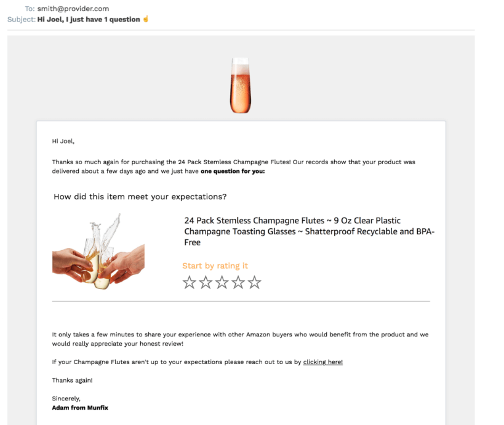Open the toasting glasses product photo
This screenshot has width=504, height=425.
98,252
